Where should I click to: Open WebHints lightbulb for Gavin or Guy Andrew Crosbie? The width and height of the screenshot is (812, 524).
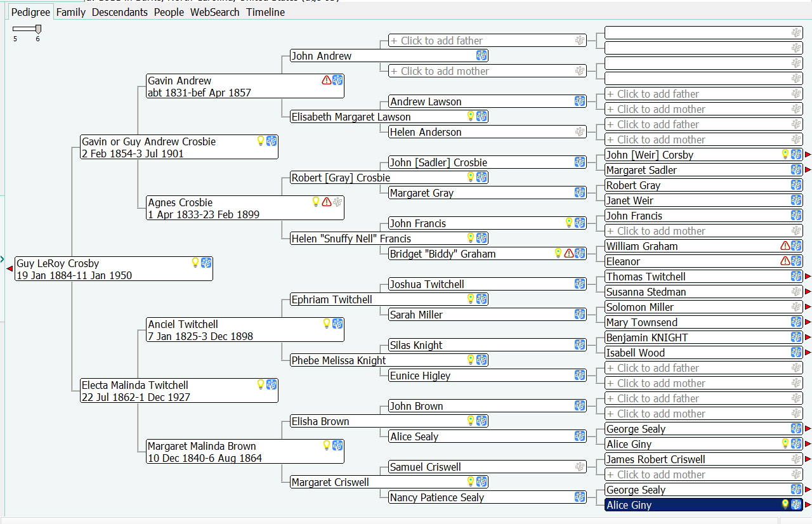261,141
